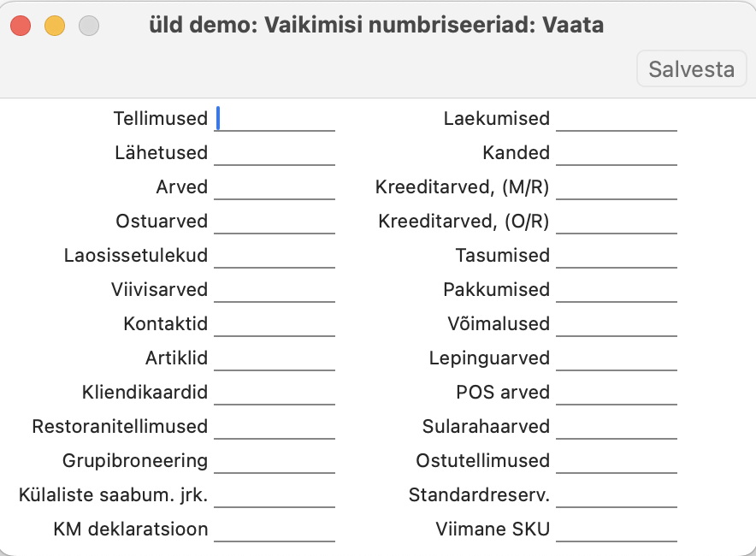
Task: Focus the Restoranitellimused field
Action: [x=275, y=427]
